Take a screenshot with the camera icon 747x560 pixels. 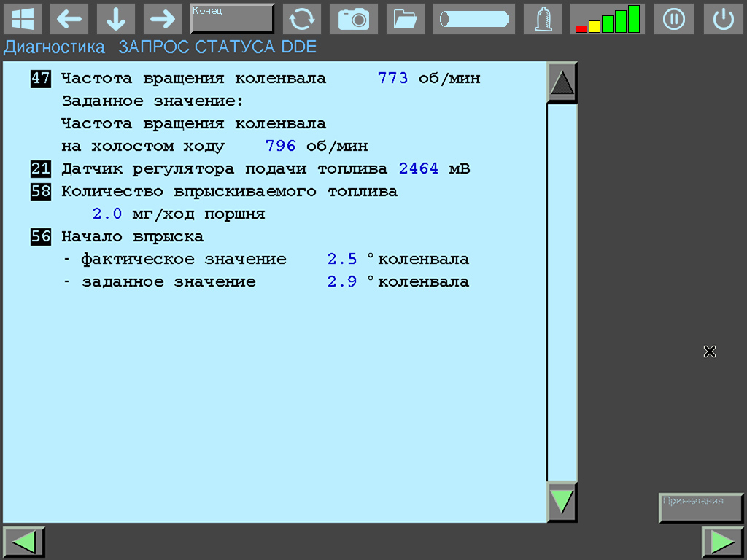[354, 19]
